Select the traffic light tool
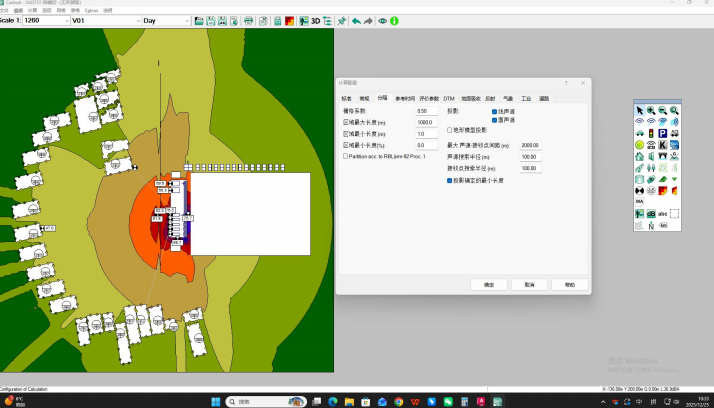This screenshot has height=408, width=714. [x=651, y=133]
